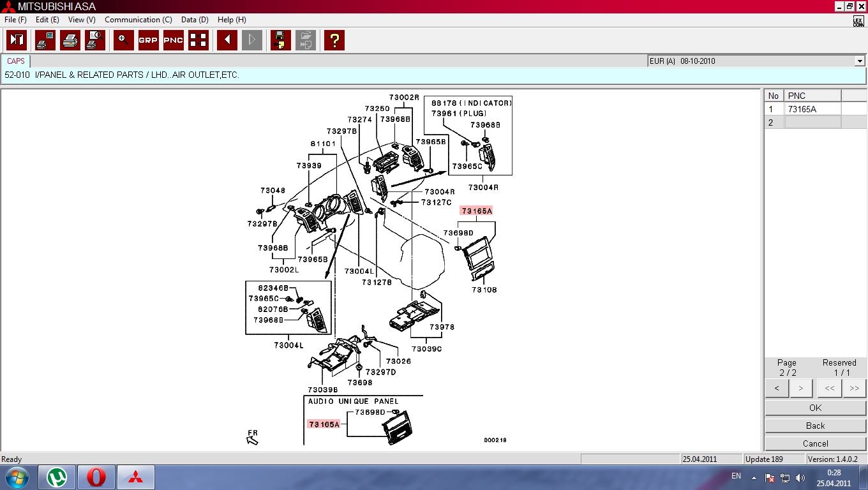This screenshot has height=490, width=868.
Task: Open the Communication (C) menu
Action: coord(138,20)
